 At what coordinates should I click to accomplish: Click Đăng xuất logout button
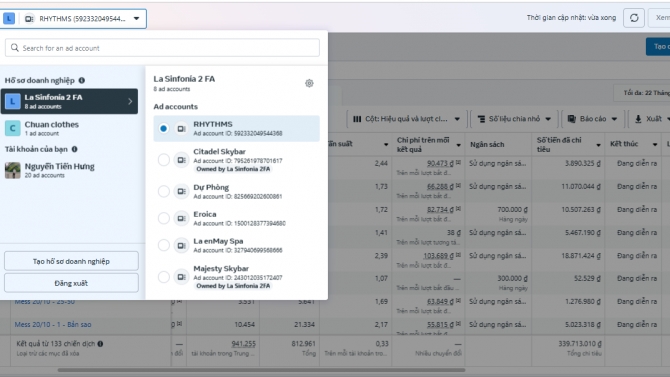(x=71, y=283)
